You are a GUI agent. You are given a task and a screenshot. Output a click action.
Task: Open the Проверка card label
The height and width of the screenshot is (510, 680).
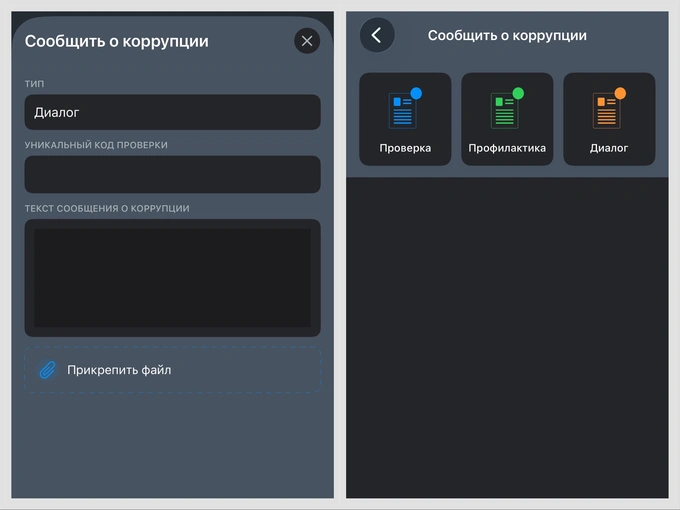(x=405, y=148)
